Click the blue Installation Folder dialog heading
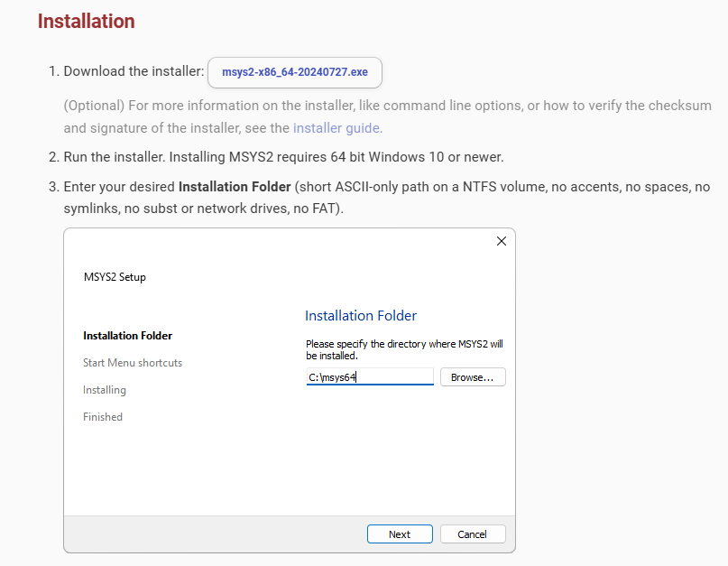 click(361, 316)
